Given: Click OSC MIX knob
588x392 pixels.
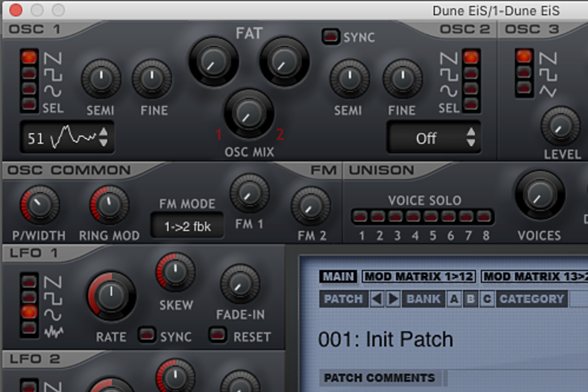Looking at the screenshot, I should coord(249,114).
